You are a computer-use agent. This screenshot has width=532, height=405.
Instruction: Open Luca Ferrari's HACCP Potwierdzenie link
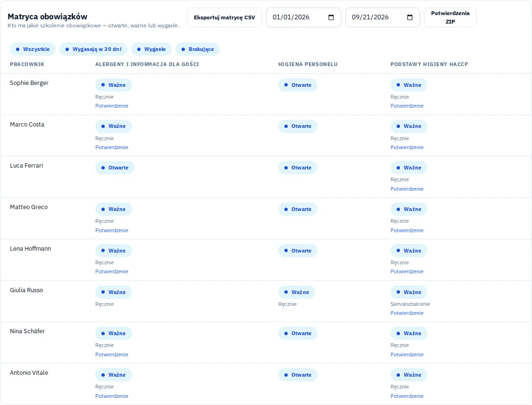tap(407, 189)
